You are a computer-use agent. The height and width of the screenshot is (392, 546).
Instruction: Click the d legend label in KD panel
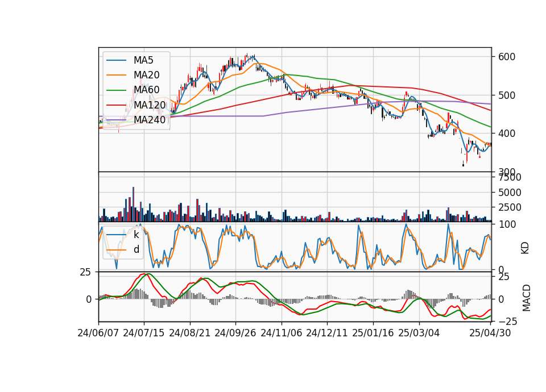[136, 249]
